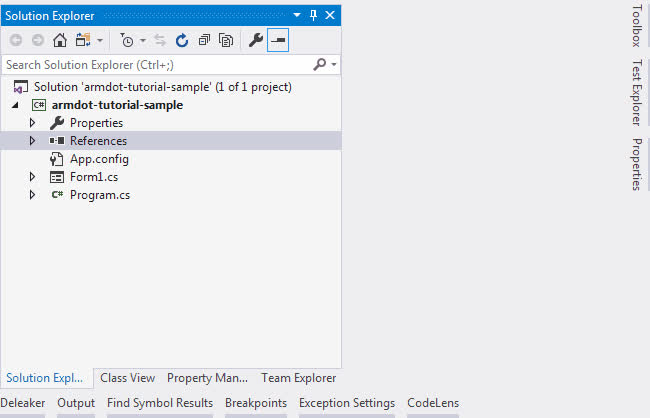The width and height of the screenshot is (650, 418).
Task: Toggle auto-hide pin for Solution Explorer
Action: tap(313, 15)
